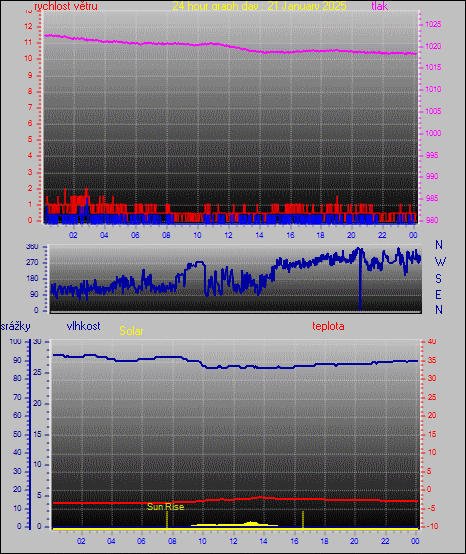Click the 360 value on the wind direction axis
Image resolution: width=466 pixels, height=554 pixels.
(x=32, y=247)
